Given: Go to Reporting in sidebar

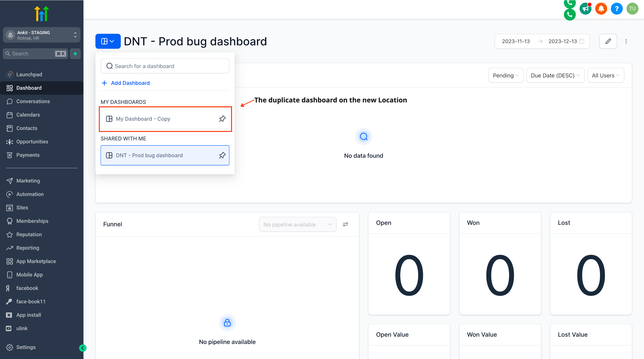Looking at the screenshot, I should (27, 248).
